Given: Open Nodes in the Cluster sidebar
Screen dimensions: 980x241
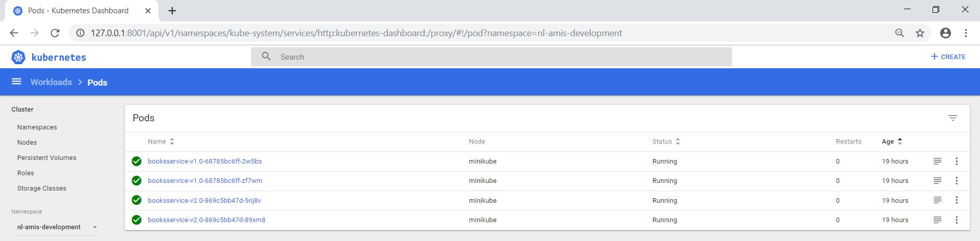Looking at the screenshot, I should [x=27, y=143].
